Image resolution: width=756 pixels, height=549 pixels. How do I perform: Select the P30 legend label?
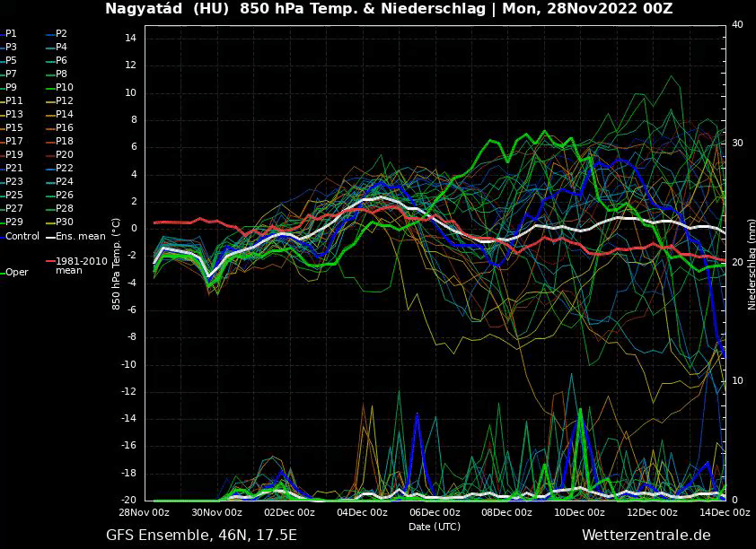[x=64, y=222]
